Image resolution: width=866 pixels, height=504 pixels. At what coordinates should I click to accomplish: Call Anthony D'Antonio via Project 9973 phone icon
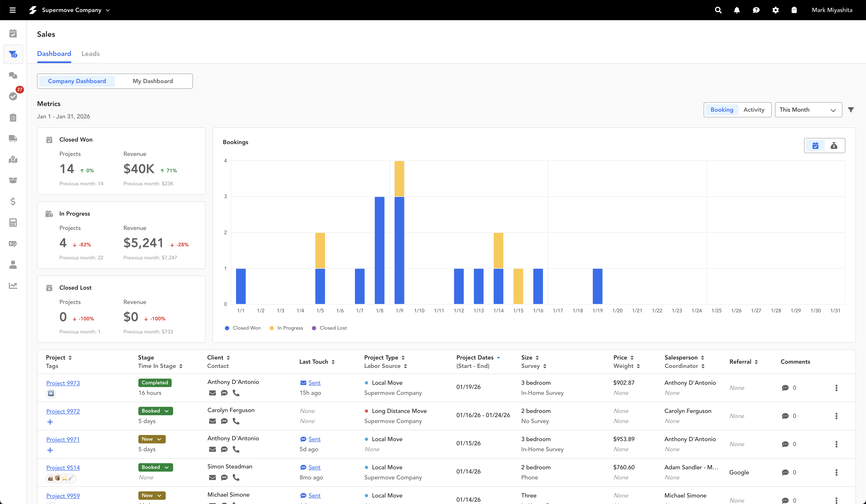[x=236, y=393]
